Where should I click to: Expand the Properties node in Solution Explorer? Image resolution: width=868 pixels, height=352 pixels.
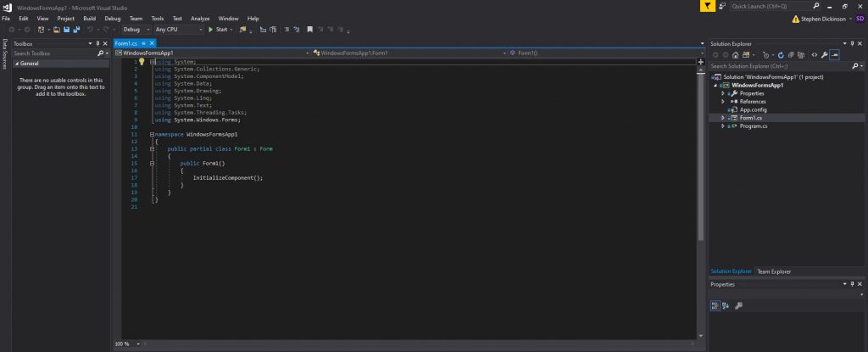tap(723, 93)
